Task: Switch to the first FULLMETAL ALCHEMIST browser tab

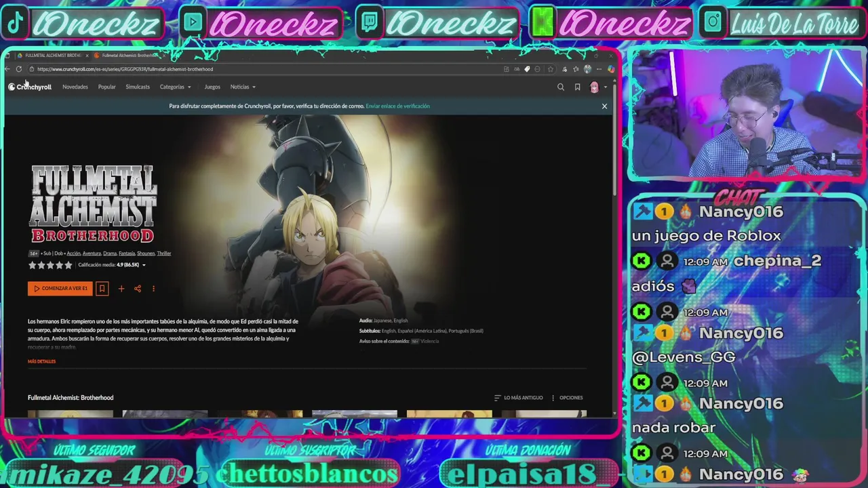Action: (x=53, y=56)
